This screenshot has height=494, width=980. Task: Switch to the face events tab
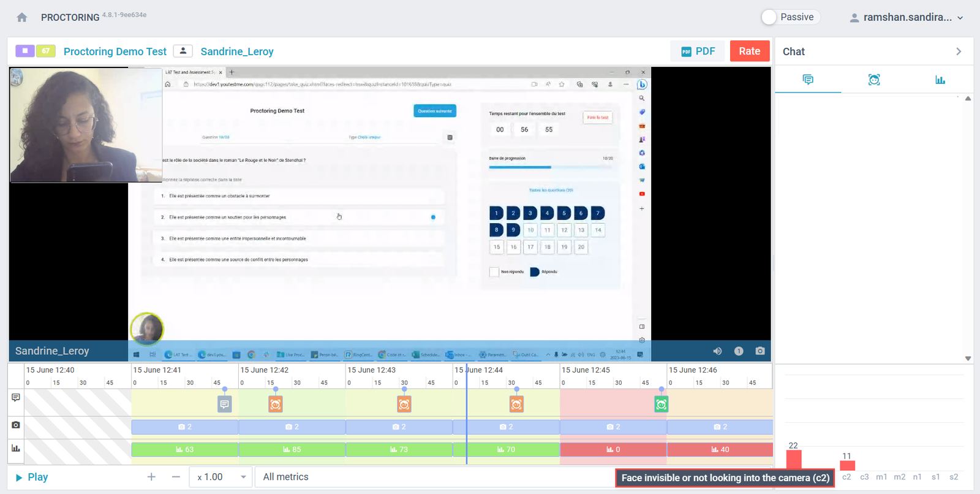tap(874, 80)
